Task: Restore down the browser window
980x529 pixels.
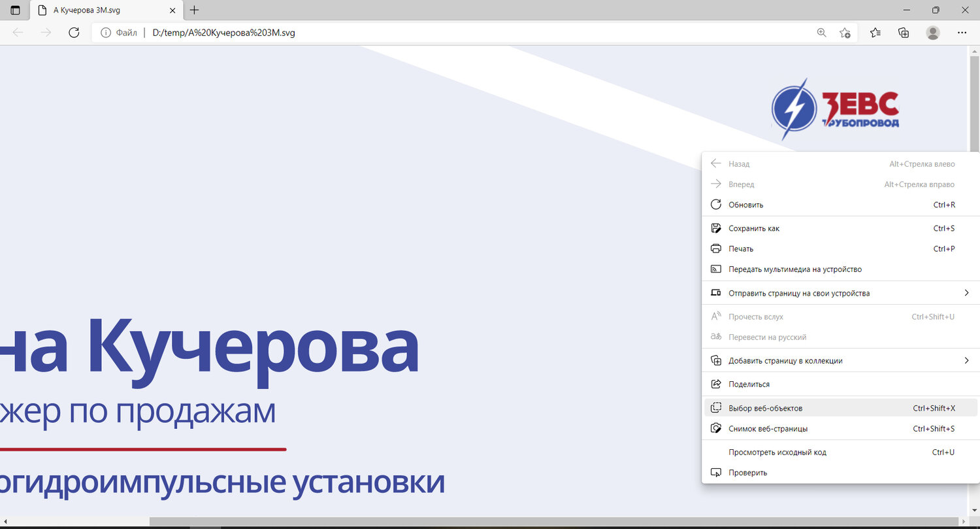Action: tap(936, 10)
